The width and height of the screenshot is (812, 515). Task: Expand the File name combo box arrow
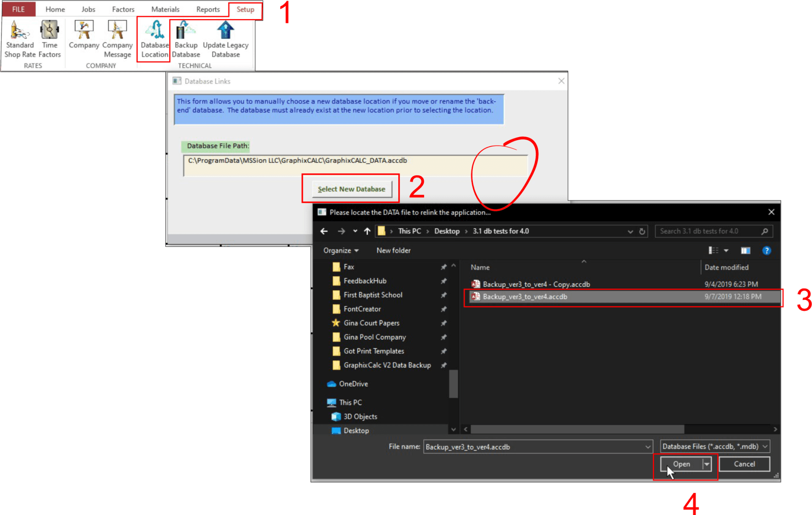pos(647,447)
